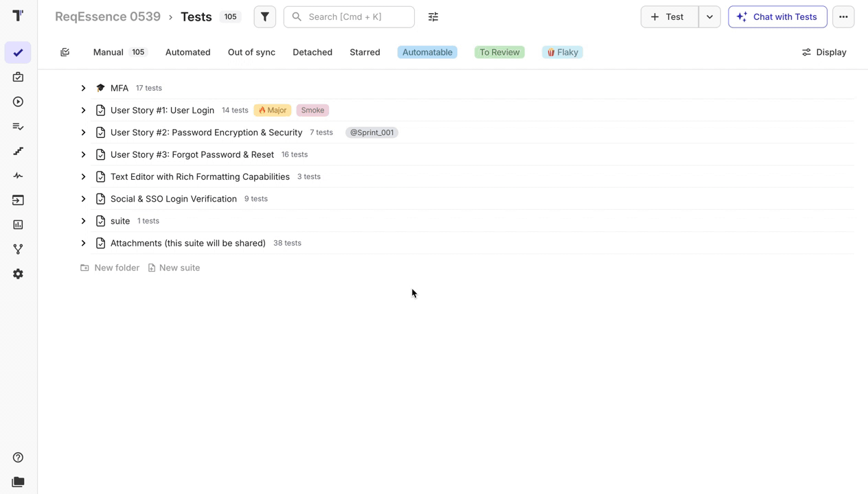This screenshot has width=868, height=494.
Task: Click the '17 tests' count text
Action: coord(149,88)
